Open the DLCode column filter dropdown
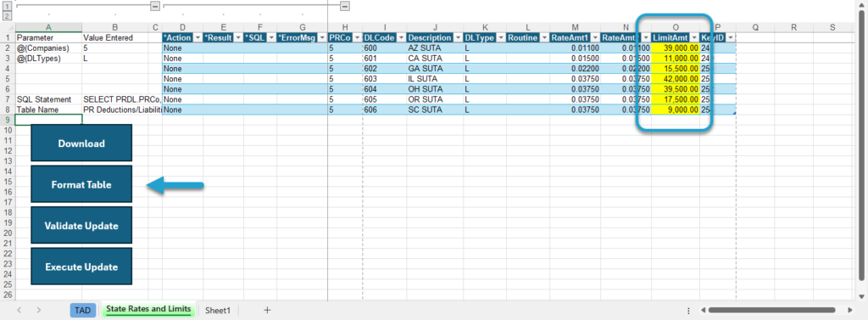Viewport: 868px width, 320px height. (400, 37)
